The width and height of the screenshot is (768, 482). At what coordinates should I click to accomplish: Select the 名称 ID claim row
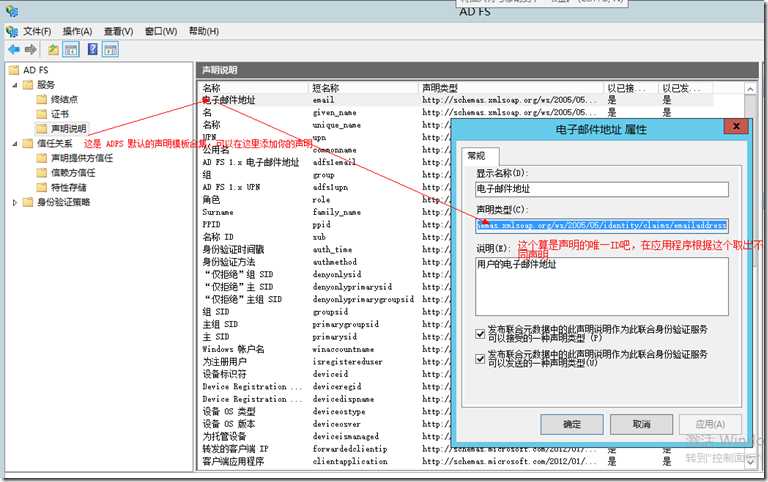(x=325, y=237)
